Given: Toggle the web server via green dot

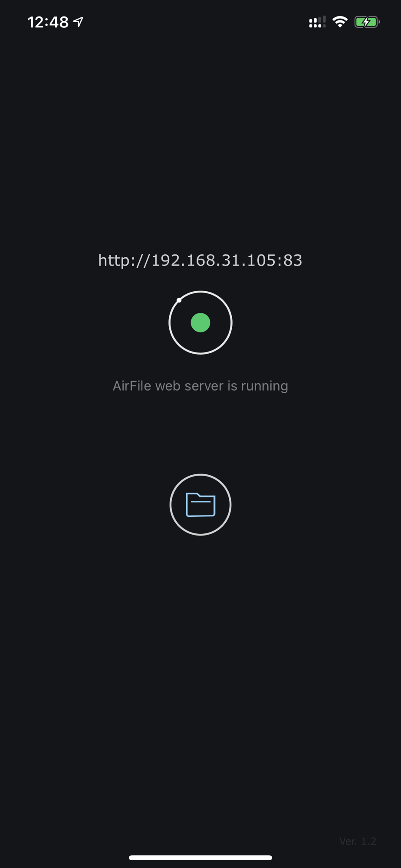Looking at the screenshot, I should (x=200, y=322).
